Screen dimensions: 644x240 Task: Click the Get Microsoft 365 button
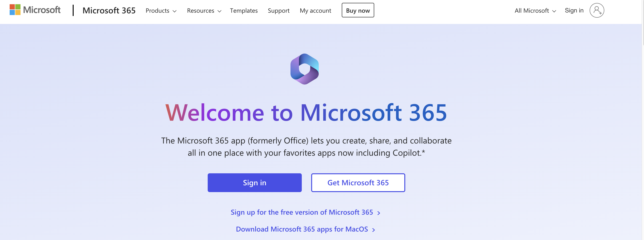[x=358, y=183]
